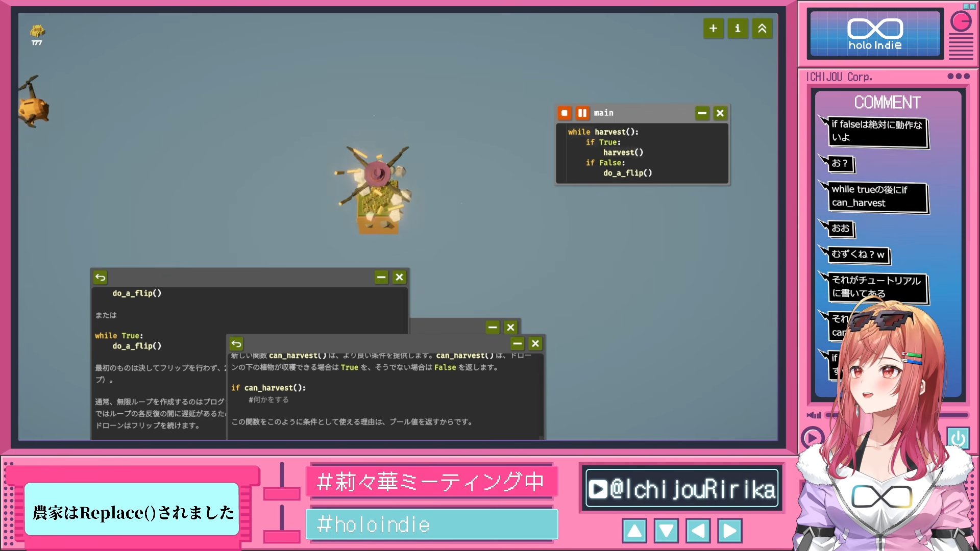The width and height of the screenshot is (980, 551).
Task: Click the hay inventory icon
Action: pos(37,32)
